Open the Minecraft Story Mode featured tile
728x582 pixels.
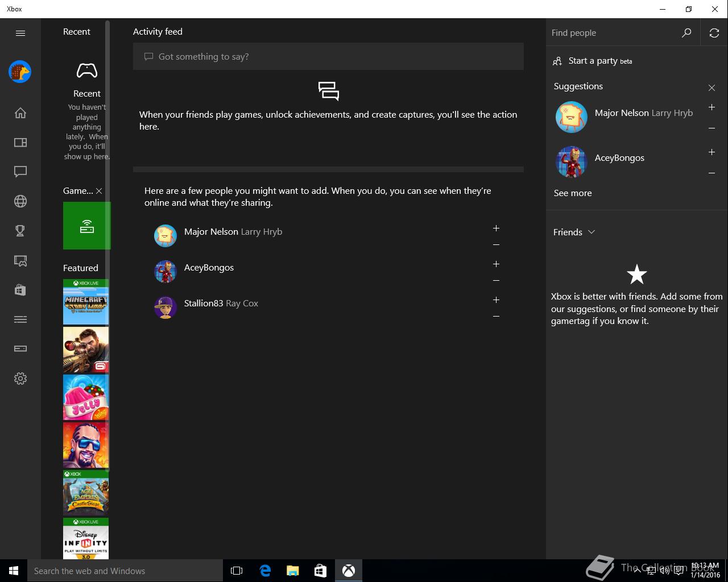click(x=86, y=302)
